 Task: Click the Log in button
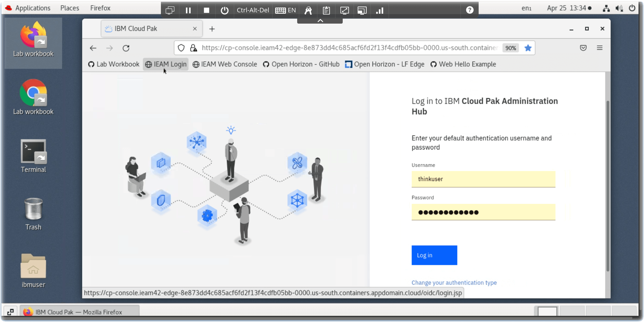coord(434,255)
